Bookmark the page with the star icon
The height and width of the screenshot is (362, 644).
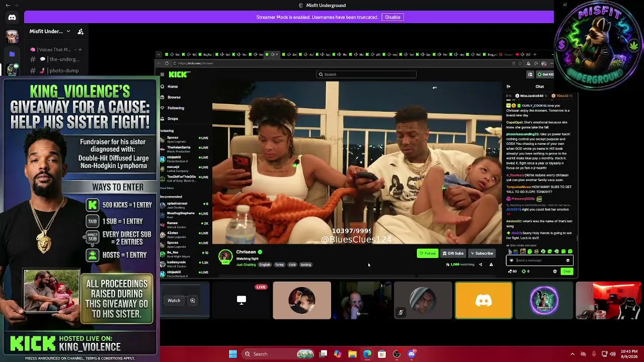pyautogui.click(x=520, y=63)
